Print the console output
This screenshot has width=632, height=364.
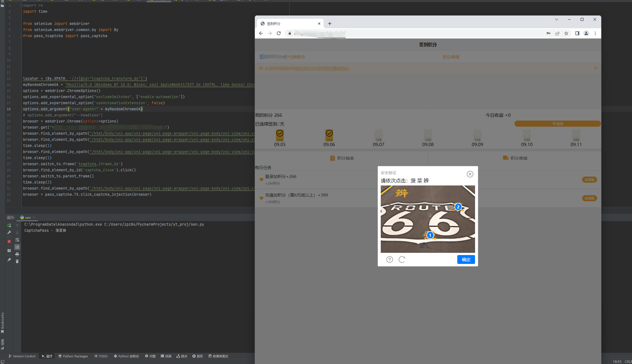pos(17,254)
